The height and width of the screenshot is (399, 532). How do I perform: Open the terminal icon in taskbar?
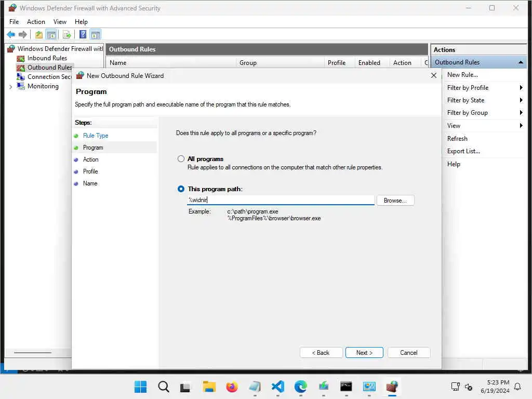coord(346,387)
